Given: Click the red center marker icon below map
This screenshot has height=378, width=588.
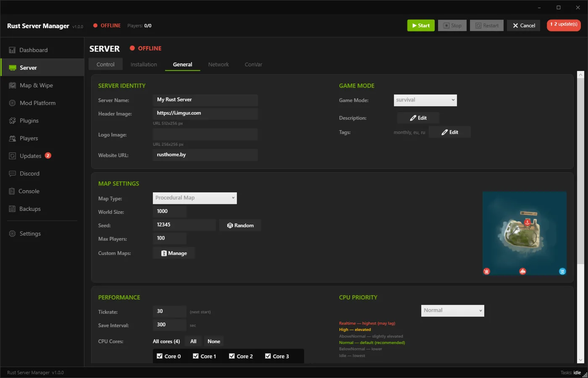Looking at the screenshot, I should point(522,271).
